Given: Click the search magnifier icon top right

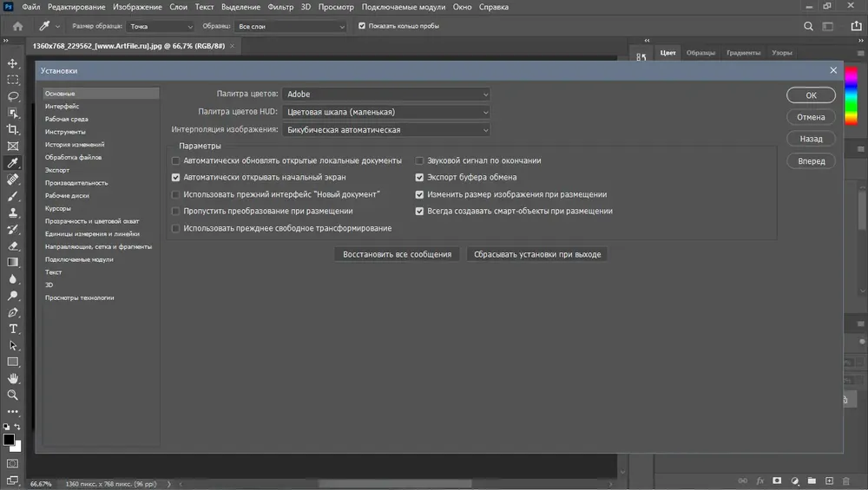Looking at the screenshot, I should coord(808,26).
